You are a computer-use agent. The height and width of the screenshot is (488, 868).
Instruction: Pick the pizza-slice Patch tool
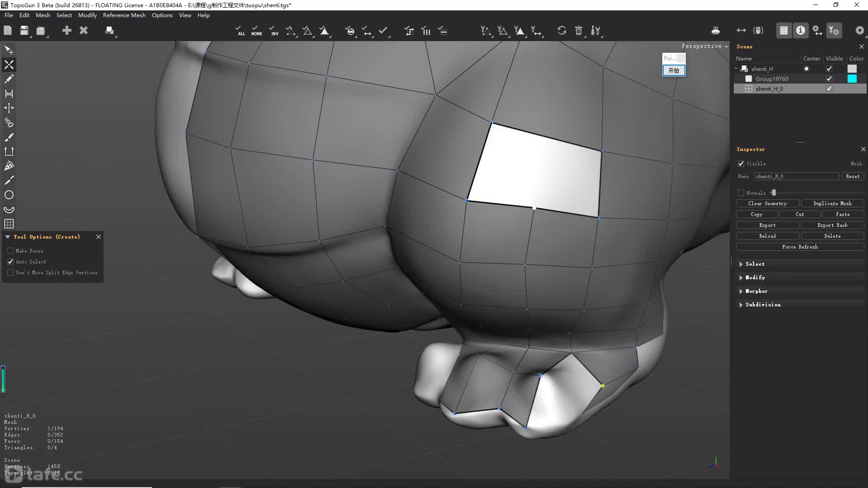tap(9, 166)
